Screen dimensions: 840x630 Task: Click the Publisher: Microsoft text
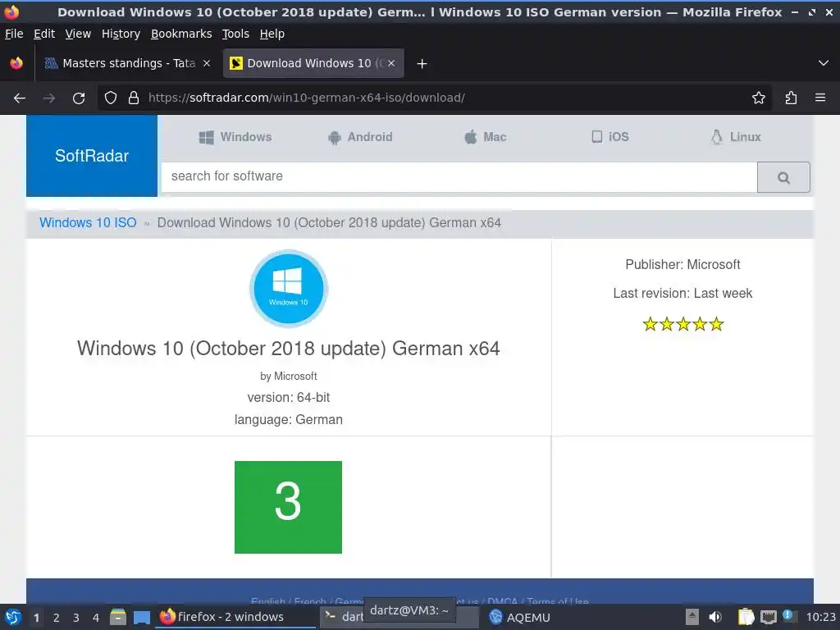(x=682, y=265)
